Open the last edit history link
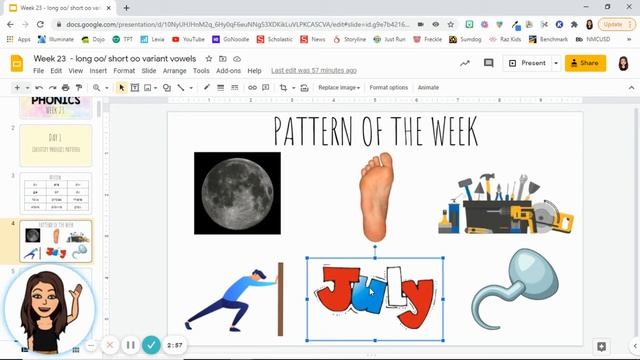 [314, 71]
